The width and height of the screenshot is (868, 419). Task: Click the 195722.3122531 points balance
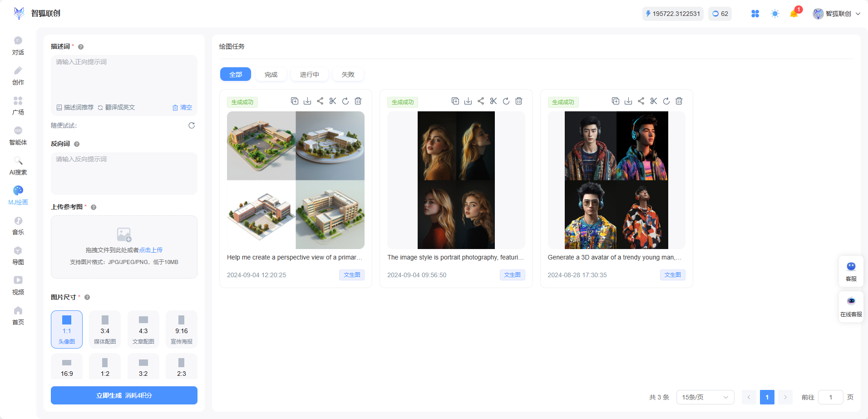click(x=673, y=14)
